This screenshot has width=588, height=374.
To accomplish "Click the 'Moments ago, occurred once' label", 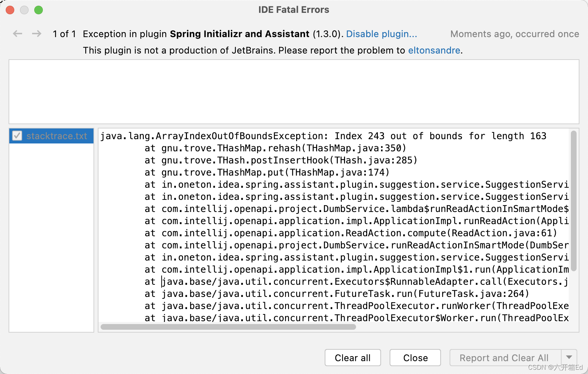I will pos(514,34).
